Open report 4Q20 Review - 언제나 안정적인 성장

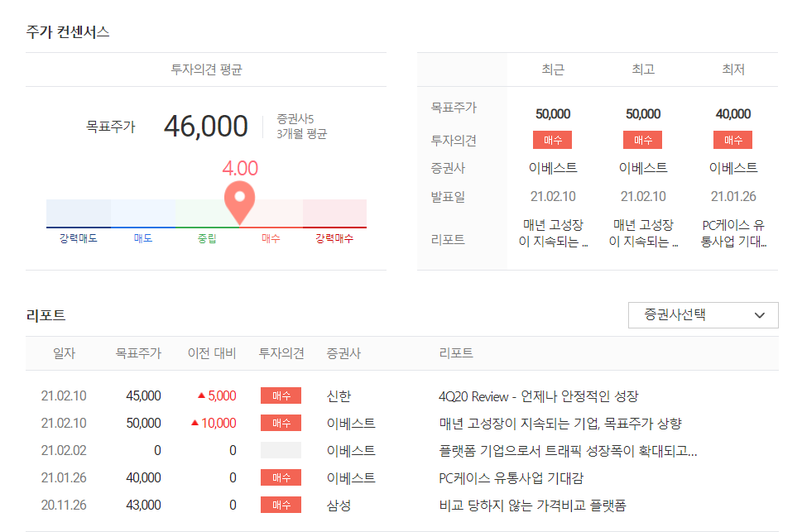tap(539, 396)
